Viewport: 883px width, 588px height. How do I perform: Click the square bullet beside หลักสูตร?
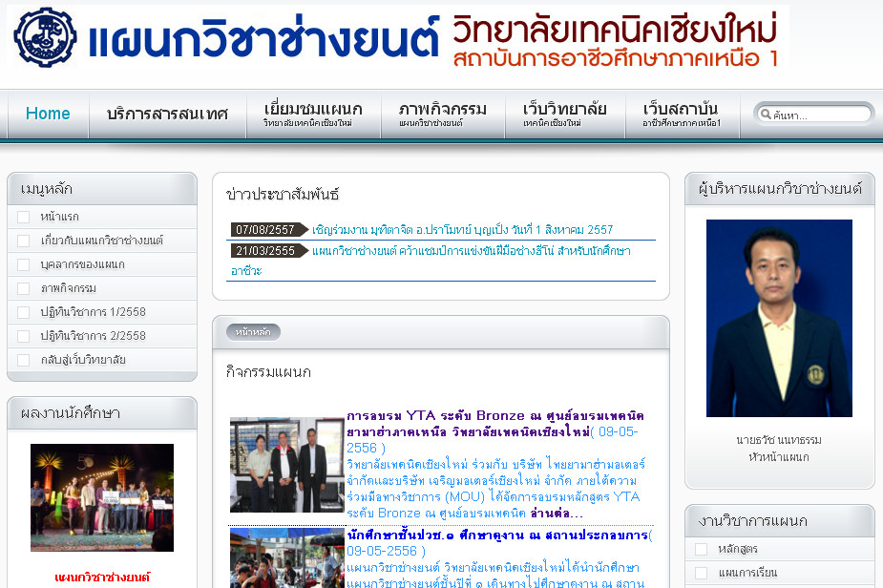tap(701, 549)
